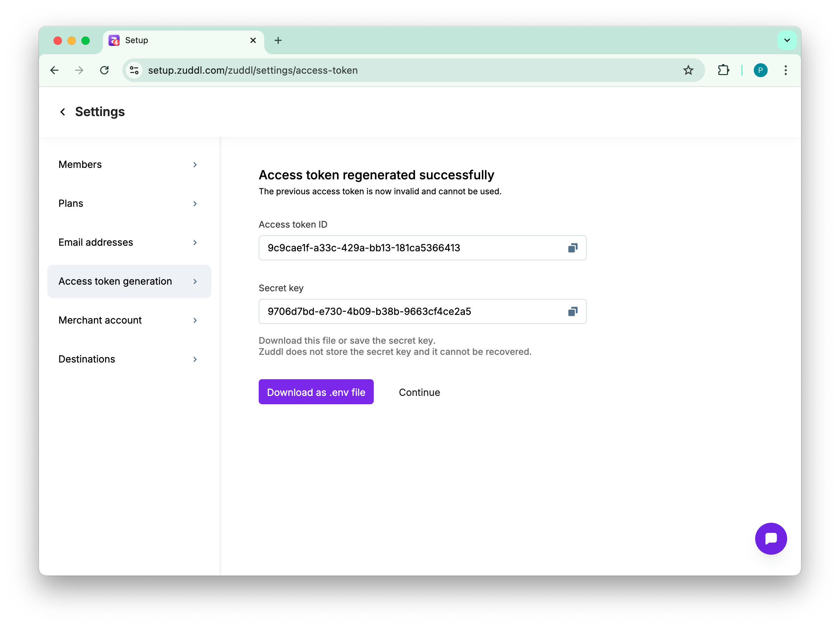Open Destinations settings item

click(129, 359)
